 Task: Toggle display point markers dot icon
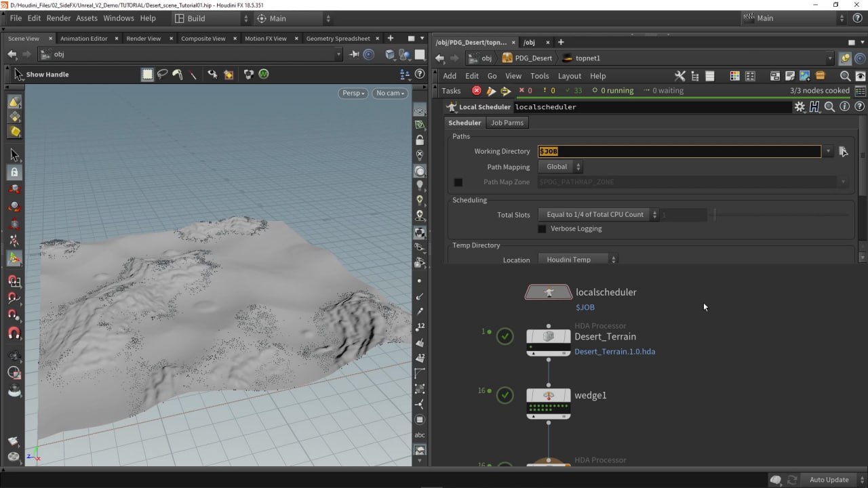click(x=420, y=281)
